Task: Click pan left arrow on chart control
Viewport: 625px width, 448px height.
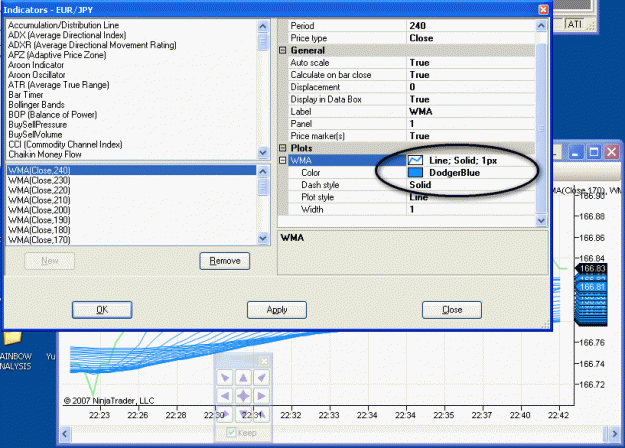Action: click(x=225, y=396)
